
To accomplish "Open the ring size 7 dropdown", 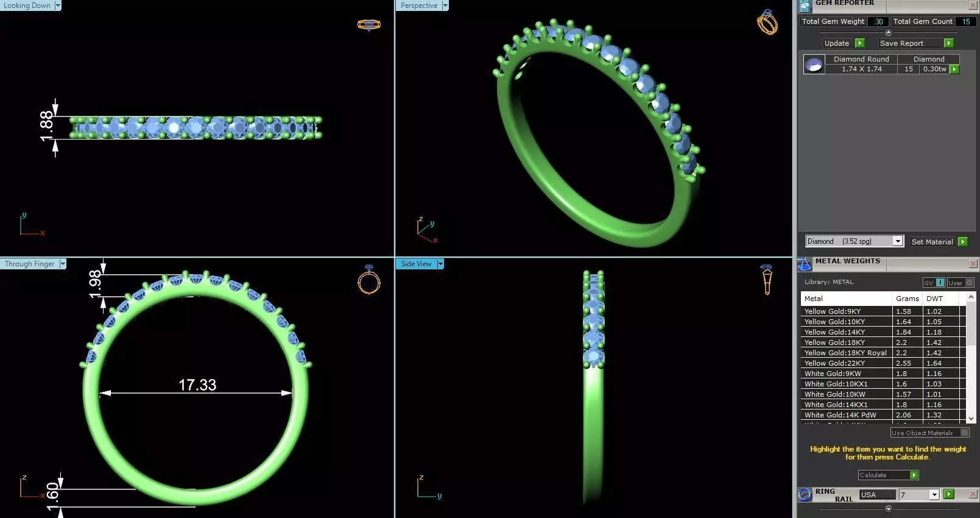I will point(934,495).
